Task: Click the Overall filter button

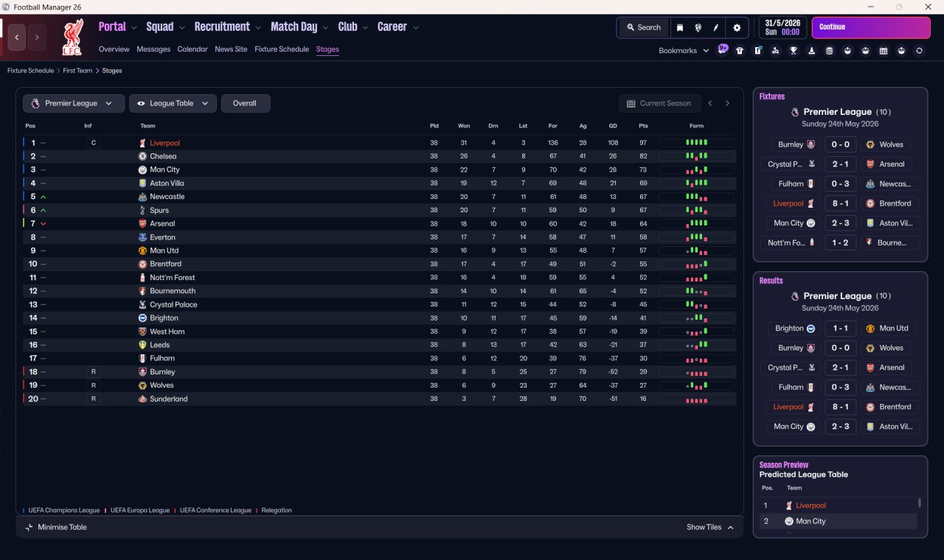Action: point(246,103)
